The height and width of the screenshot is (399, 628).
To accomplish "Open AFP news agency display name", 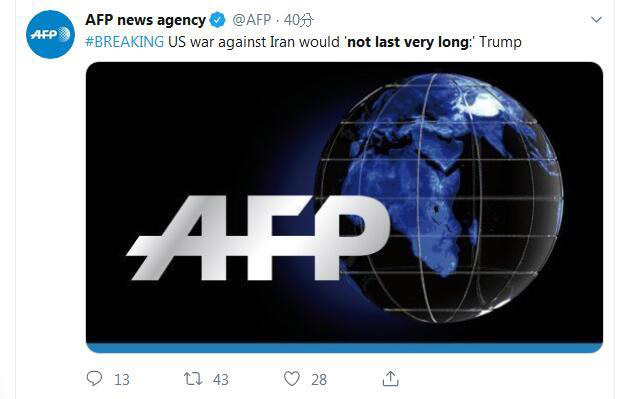I will click(145, 20).
